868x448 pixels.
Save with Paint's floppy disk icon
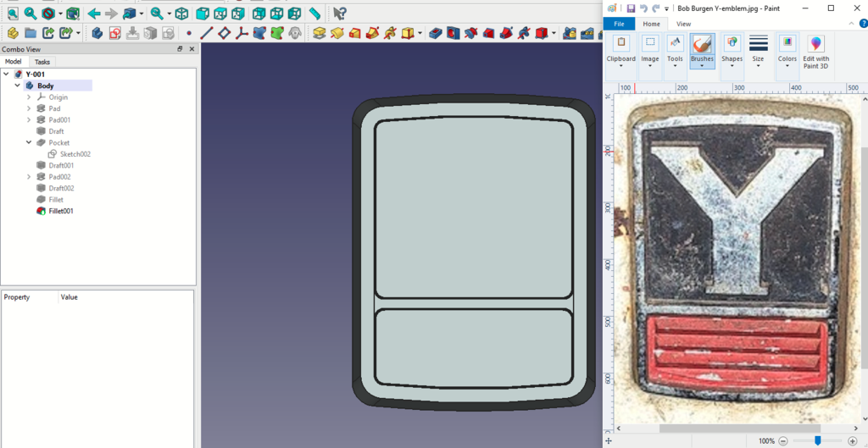click(x=631, y=8)
